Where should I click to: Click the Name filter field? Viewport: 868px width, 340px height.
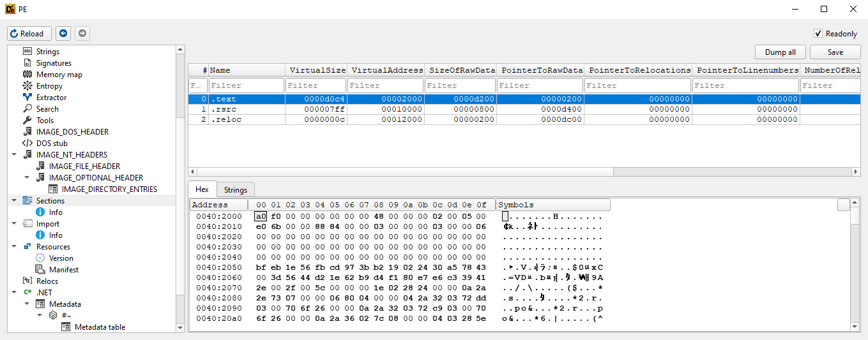pyautogui.click(x=247, y=85)
